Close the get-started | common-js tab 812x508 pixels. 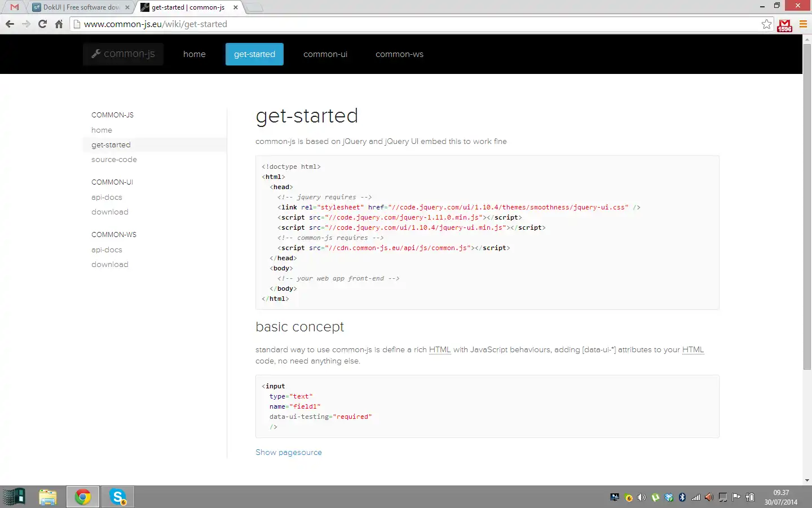point(236,7)
